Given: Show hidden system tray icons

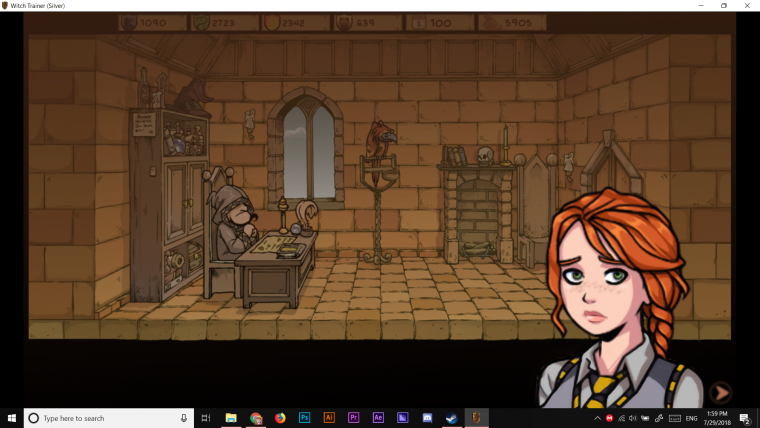Looking at the screenshot, I should coord(597,418).
